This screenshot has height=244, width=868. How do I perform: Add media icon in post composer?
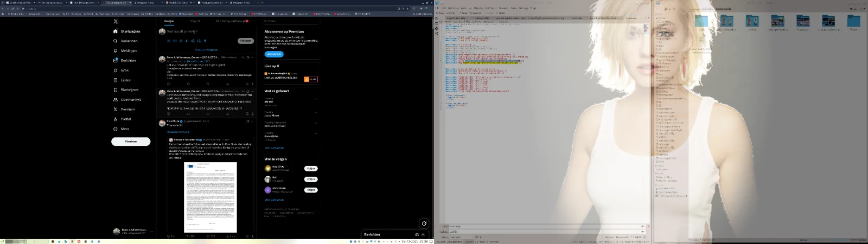point(169,41)
